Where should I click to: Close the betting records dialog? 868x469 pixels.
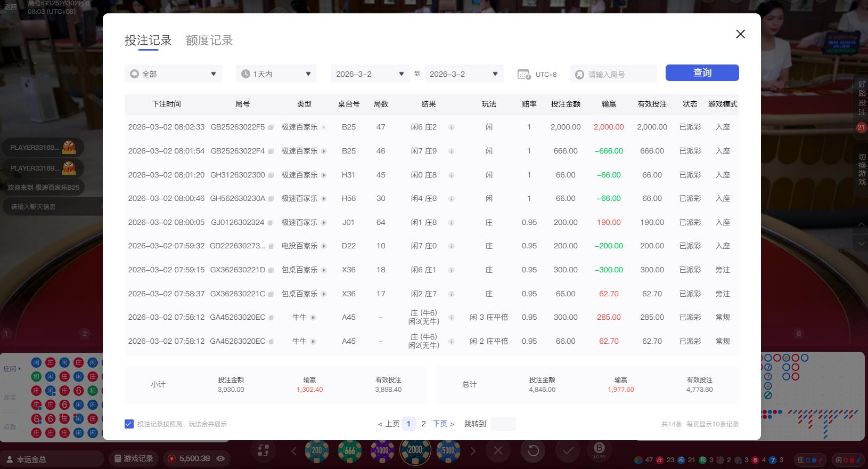coord(740,34)
